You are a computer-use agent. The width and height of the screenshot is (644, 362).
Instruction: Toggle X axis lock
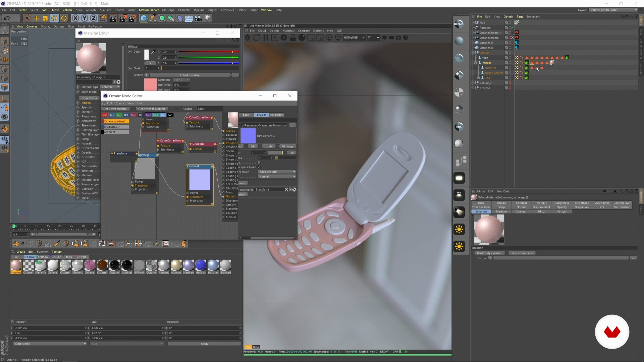[75, 18]
